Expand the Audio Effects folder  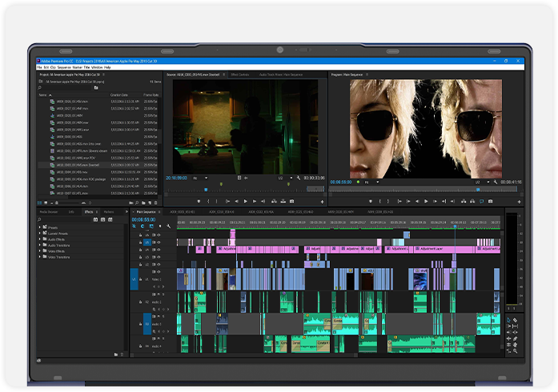coord(41,238)
